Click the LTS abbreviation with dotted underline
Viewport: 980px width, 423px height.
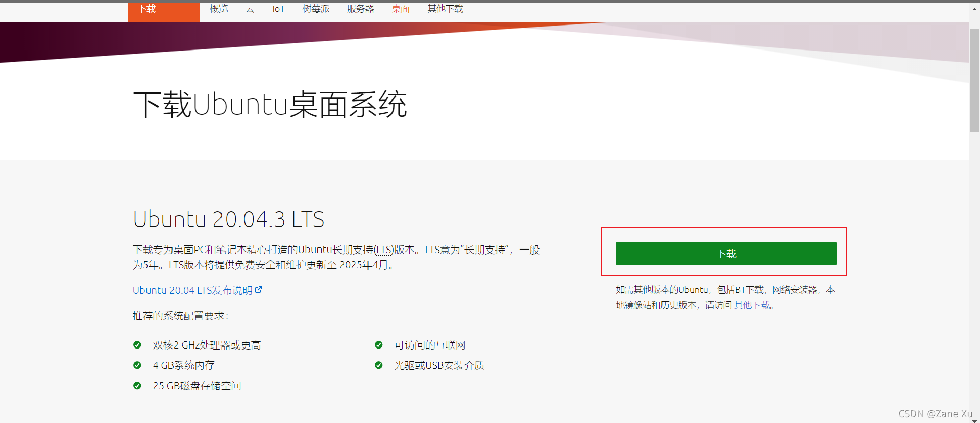point(384,250)
